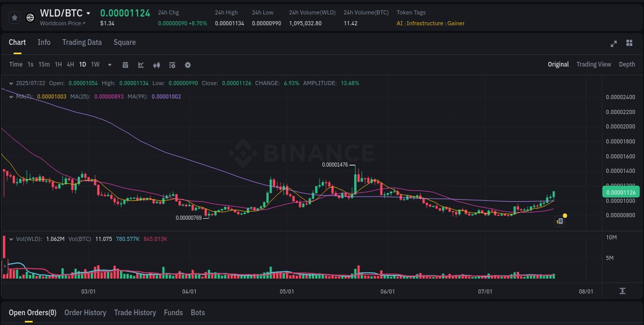This screenshot has width=644, height=325.
Task: Show the Depth chart view
Action: click(x=627, y=64)
